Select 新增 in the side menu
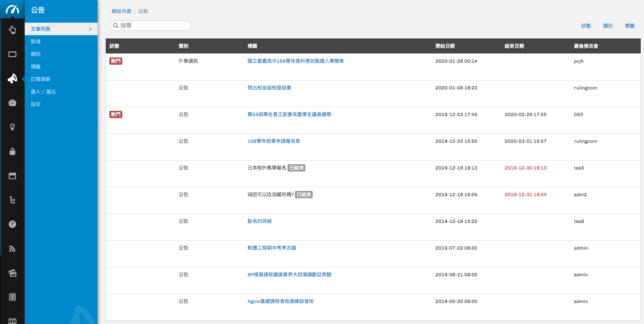 pyautogui.click(x=36, y=42)
